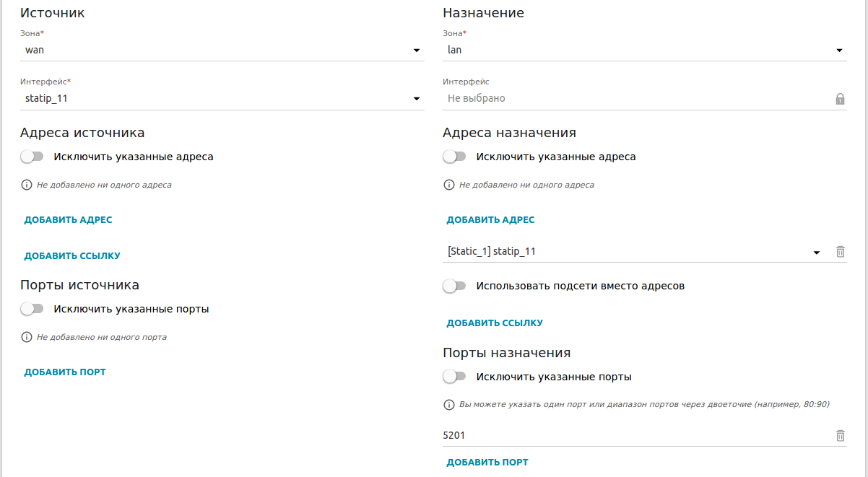Image resolution: width=868 pixels, height=477 pixels.
Task: Expand source interface dropdown statip_11
Action: (x=222, y=98)
